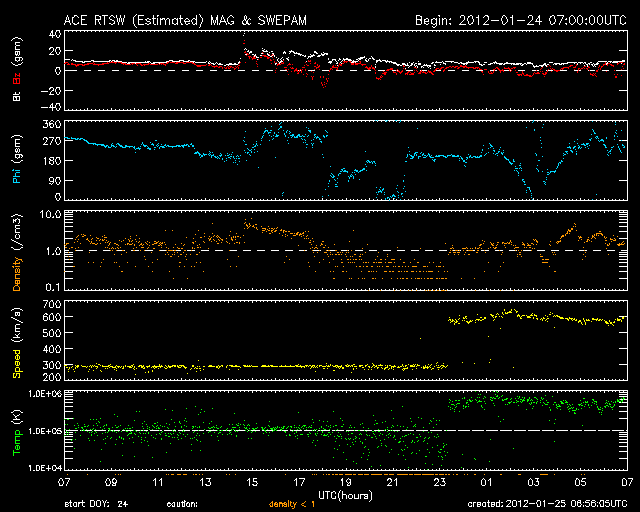
Task: Click the '600' speed axis value
Action: (x=52, y=317)
